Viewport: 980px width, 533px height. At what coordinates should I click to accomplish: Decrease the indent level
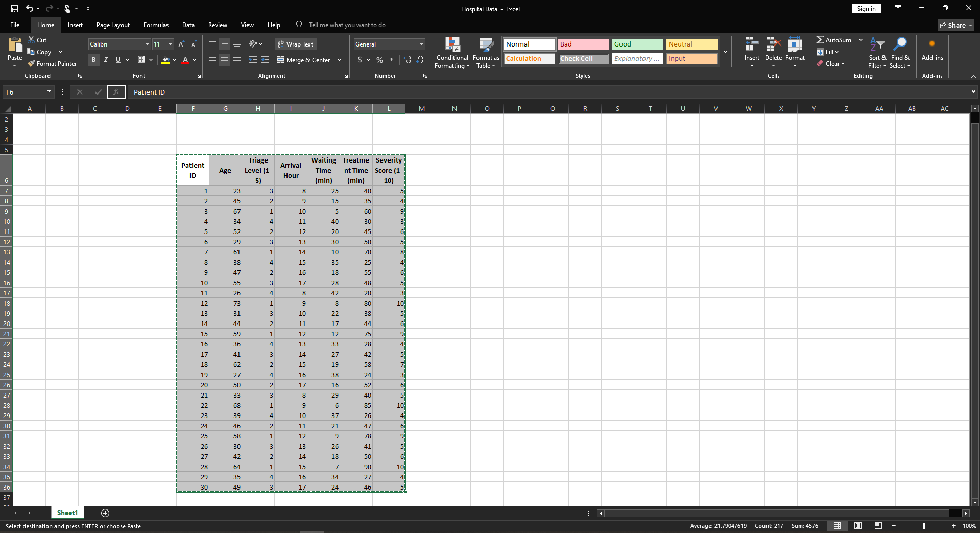coord(253,60)
